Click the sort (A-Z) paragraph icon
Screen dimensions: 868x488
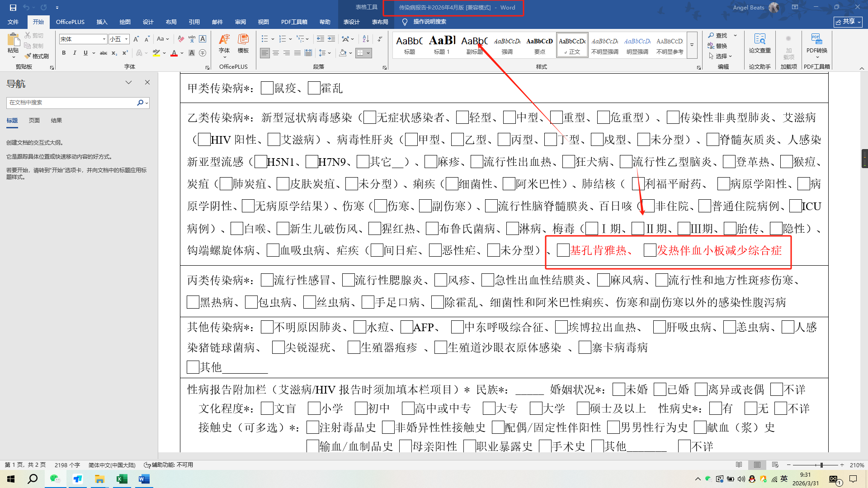point(366,39)
